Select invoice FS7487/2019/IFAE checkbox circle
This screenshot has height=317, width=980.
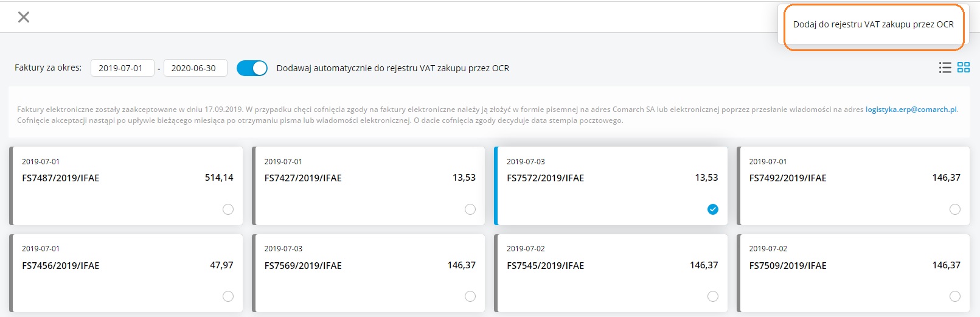click(x=228, y=209)
